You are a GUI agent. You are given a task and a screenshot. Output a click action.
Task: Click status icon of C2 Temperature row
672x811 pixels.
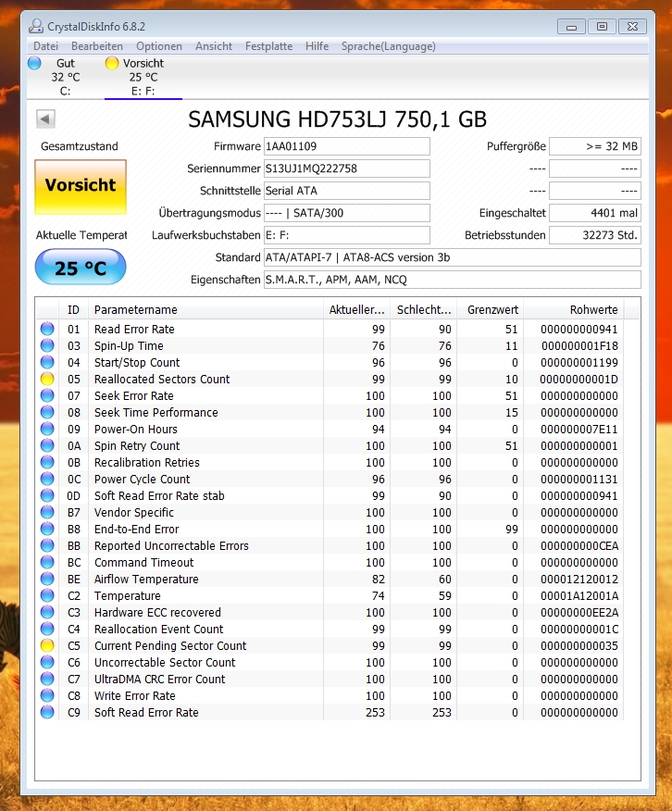pyautogui.click(x=47, y=596)
